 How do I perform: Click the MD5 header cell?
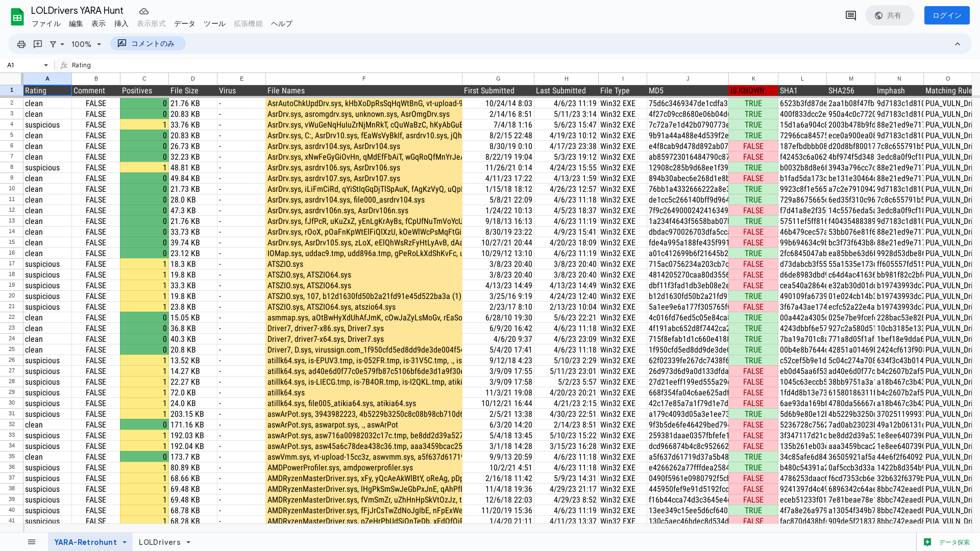pyautogui.click(x=688, y=90)
